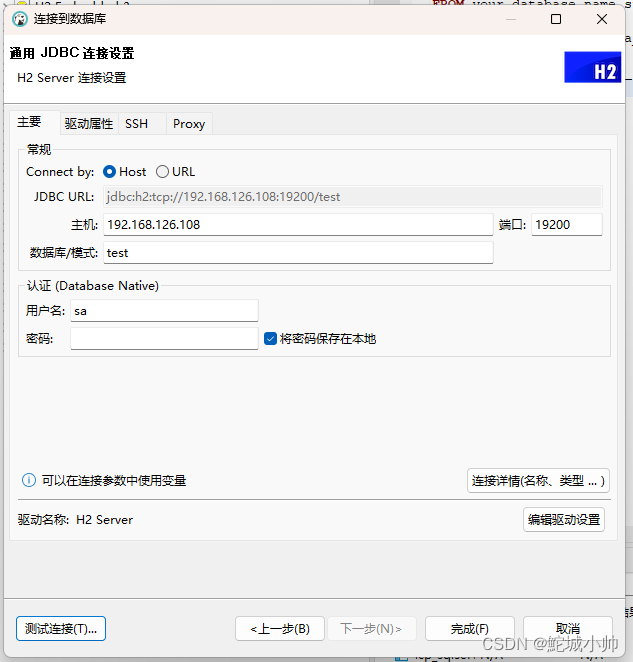Click the 取消 cancel button
The width and height of the screenshot is (633, 662).
568,629
